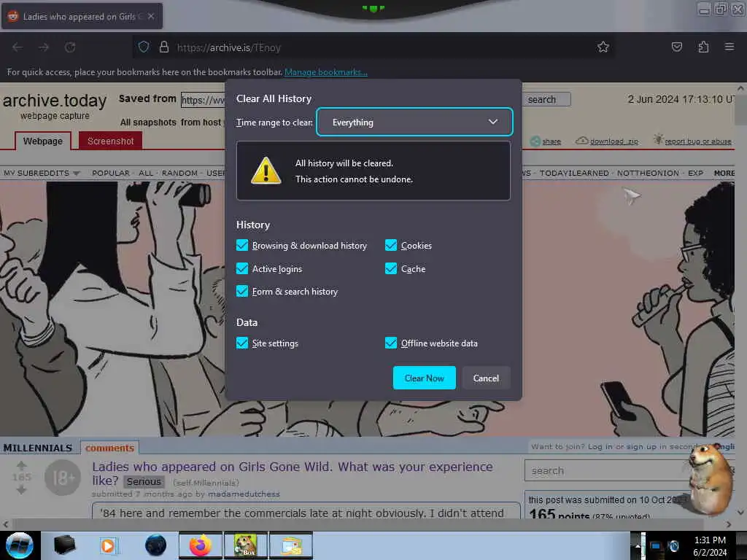Switch to the Screenshot tab
This screenshot has height=560, width=747.
click(111, 141)
